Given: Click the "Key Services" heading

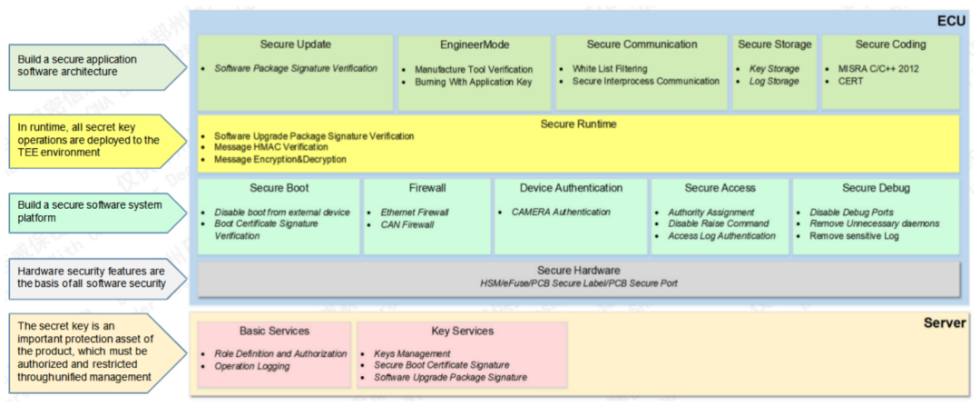Looking at the screenshot, I should pyautogui.click(x=462, y=331).
